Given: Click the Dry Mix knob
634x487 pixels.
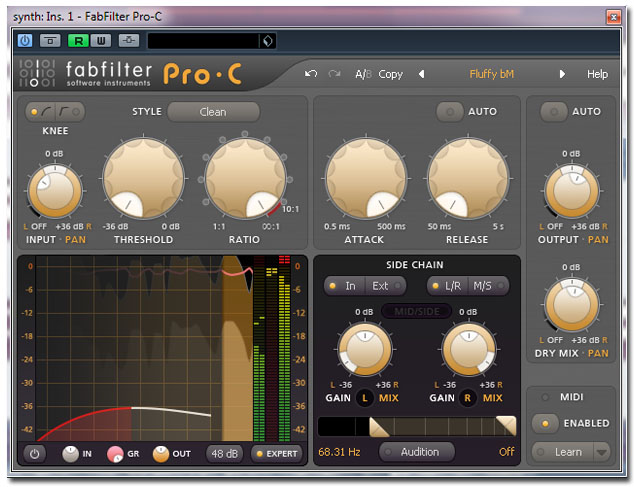Looking at the screenshot, I should click(572, 305).
